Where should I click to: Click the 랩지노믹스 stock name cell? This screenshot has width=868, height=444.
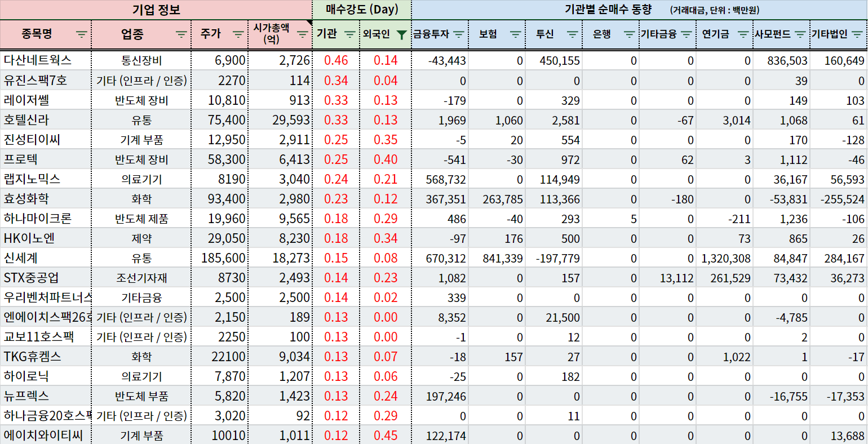pos(45,179)
